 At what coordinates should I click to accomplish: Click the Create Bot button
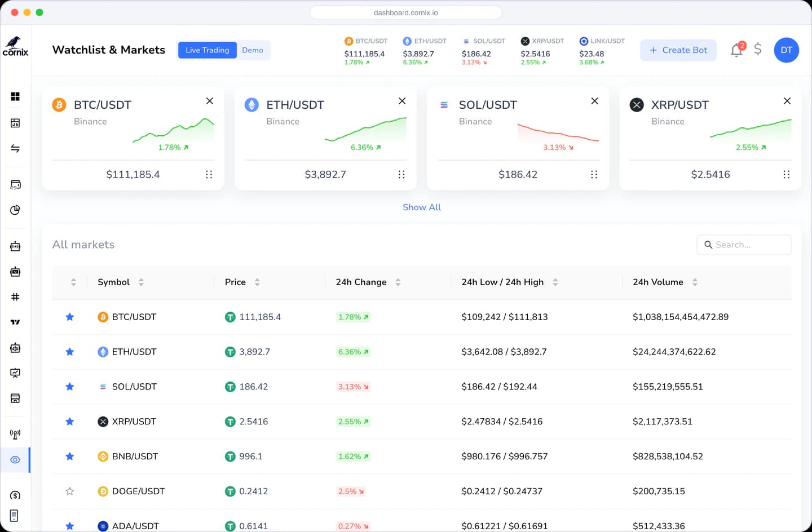point(678,50)
